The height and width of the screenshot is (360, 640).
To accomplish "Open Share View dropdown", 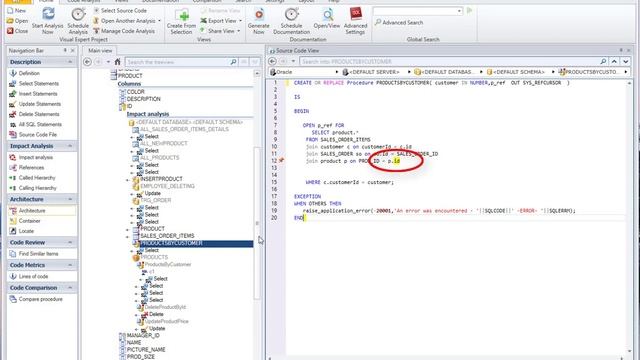I will pyautogui.click(x=220, y=31).
